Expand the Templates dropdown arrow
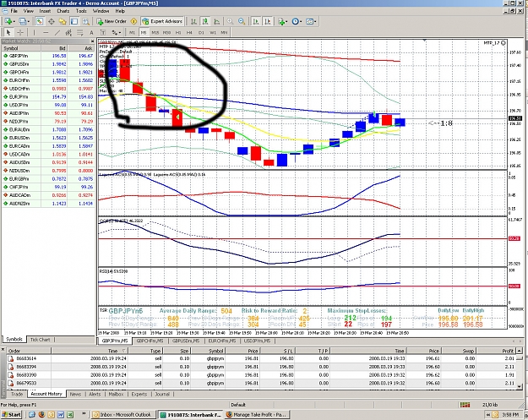Image resolution: width=528 pixels, height=420 pixels. (315, 22)
